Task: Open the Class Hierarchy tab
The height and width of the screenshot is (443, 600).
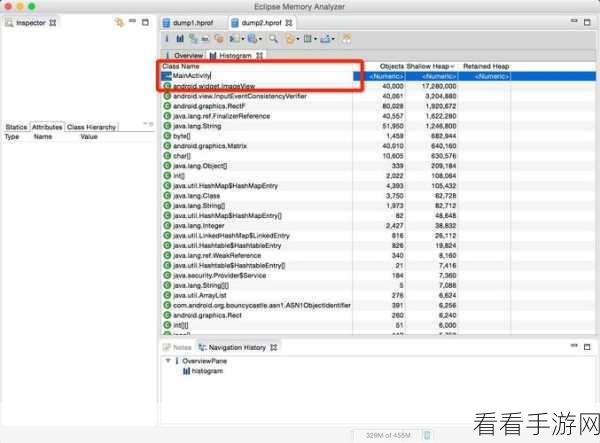Action: coord(91,127)
